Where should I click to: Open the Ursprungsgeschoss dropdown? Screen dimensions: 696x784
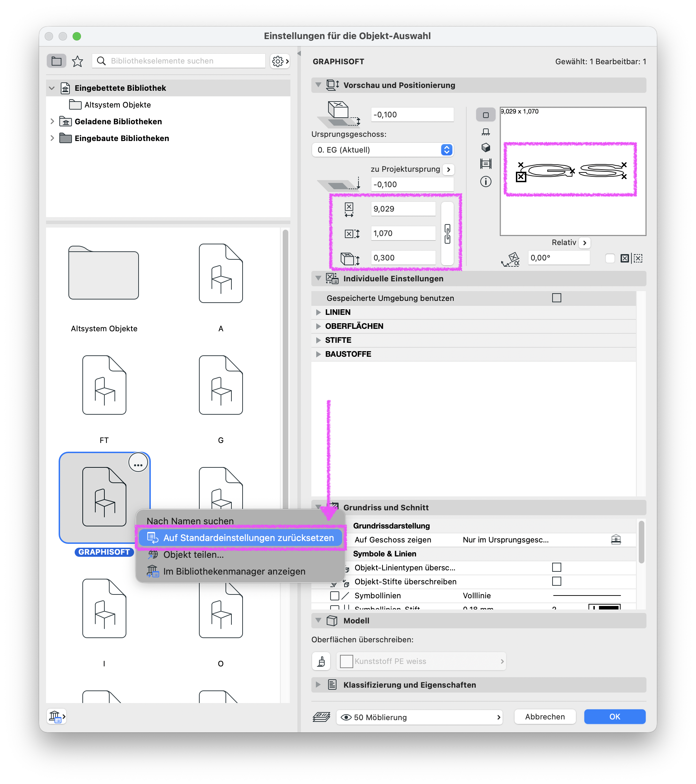pyautogui.click(x=382, y=150)
